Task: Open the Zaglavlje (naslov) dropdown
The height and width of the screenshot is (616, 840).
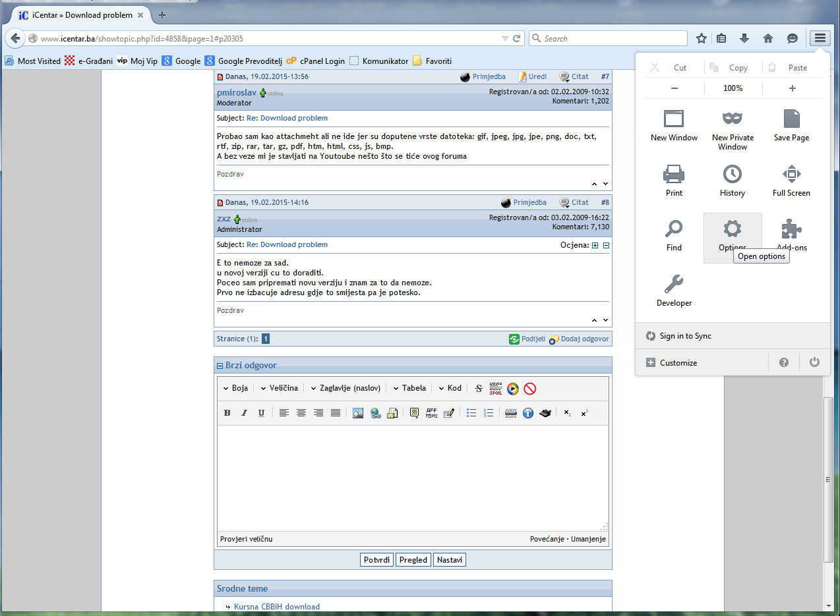Action: [345, 388]
